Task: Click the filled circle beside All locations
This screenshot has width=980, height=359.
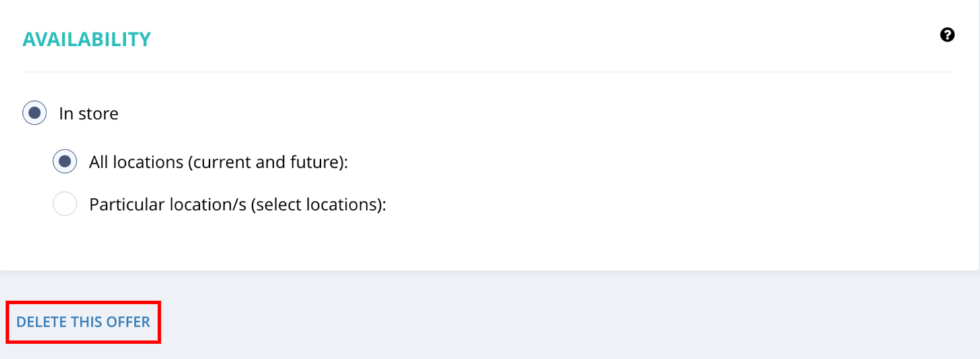Action: click(x=65, y=162)
